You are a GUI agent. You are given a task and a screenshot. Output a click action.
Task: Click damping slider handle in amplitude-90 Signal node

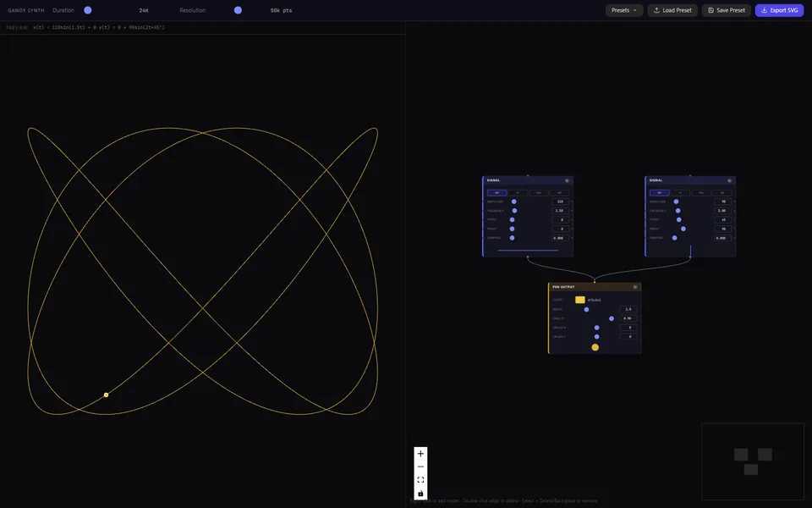675,238
